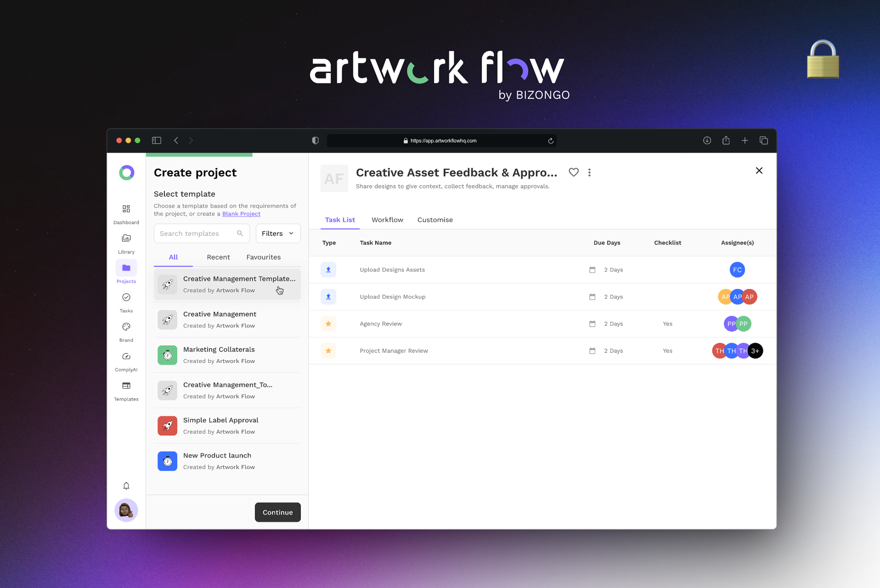Click the Marketing Collaterals stopwatch icon
The height and width of the screenshot is (588, 880).
[167, 355]
